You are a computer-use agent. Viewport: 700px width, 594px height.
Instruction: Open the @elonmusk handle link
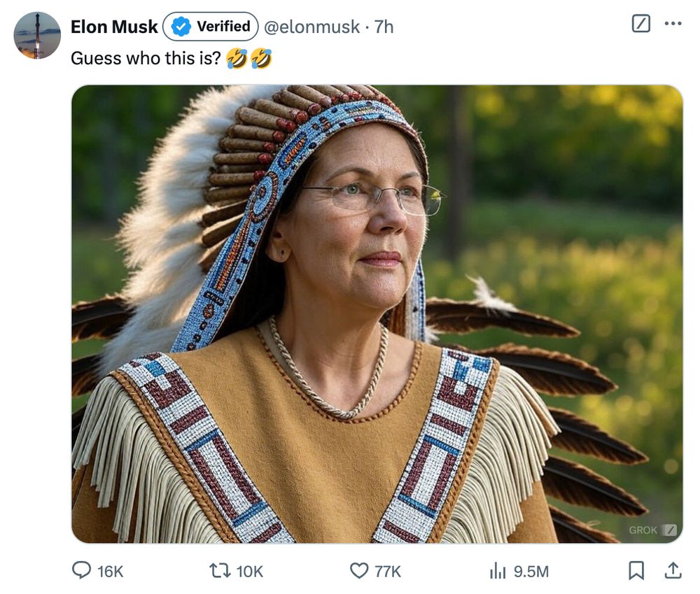coord(311,27)
